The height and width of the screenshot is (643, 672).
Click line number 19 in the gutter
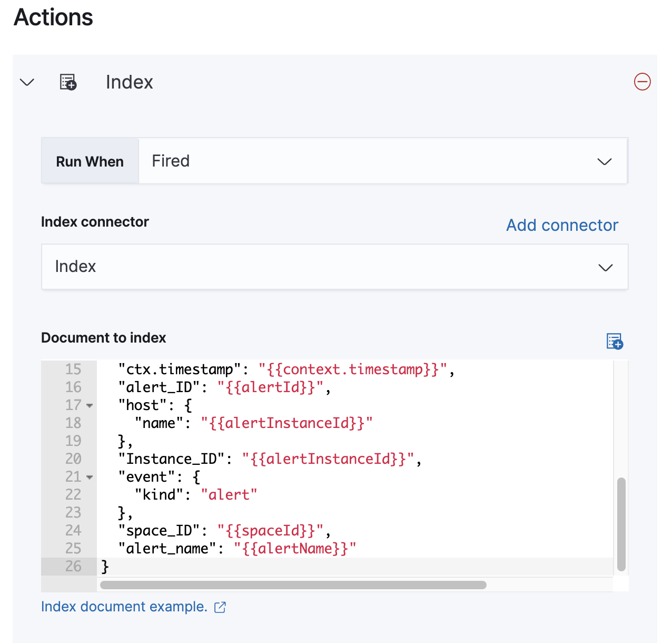[73, 441]
